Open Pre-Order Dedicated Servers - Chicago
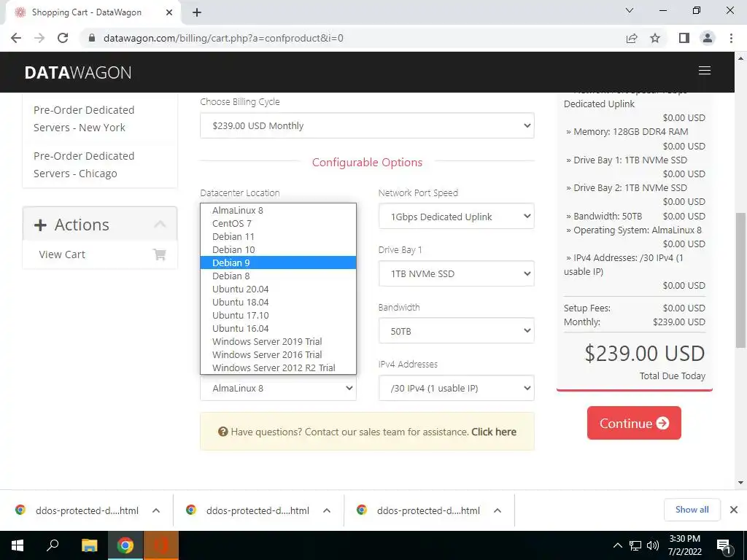Screen dimensions: 747x560 click(x=84, y=165)
